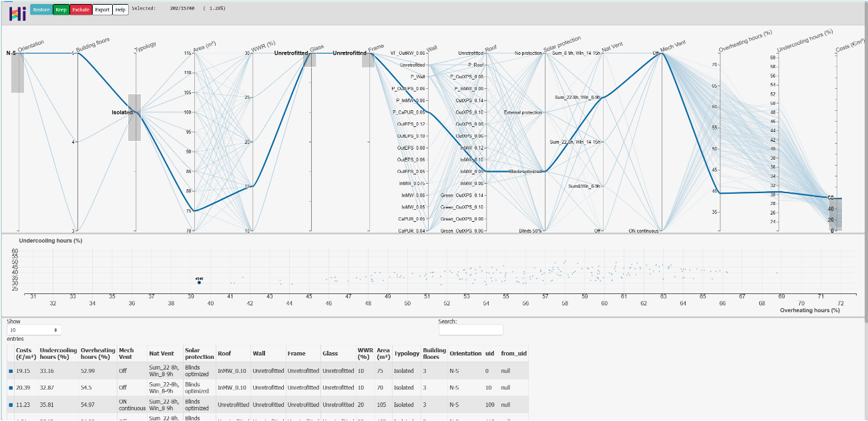Click the Selected 202/15740 status text
Image resolution: width=868 pixels, height=421 pixels.
click(178, 8)
